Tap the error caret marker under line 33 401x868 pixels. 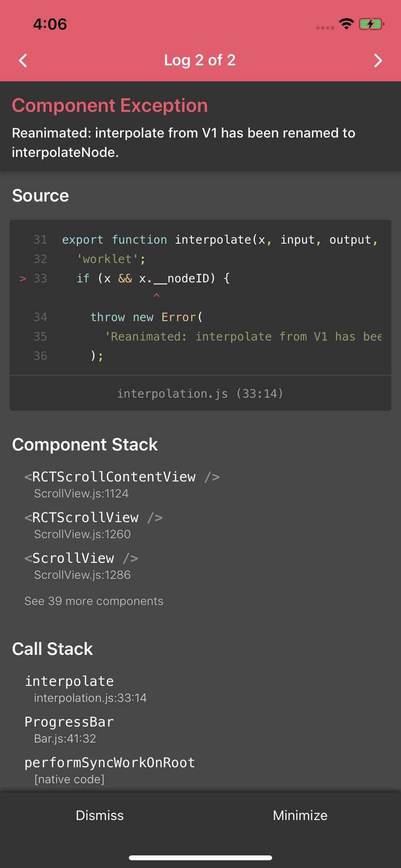tap(156, 295)
